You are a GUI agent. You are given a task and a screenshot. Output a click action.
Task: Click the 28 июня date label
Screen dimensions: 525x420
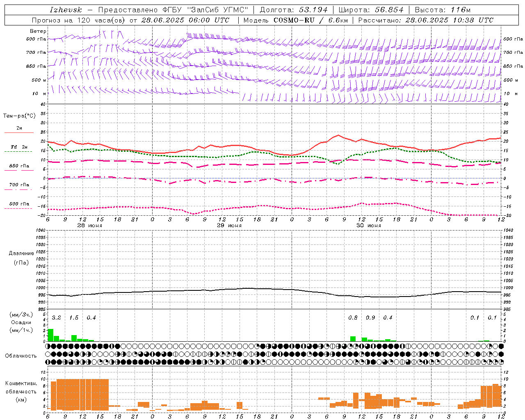tap(90, 226)
